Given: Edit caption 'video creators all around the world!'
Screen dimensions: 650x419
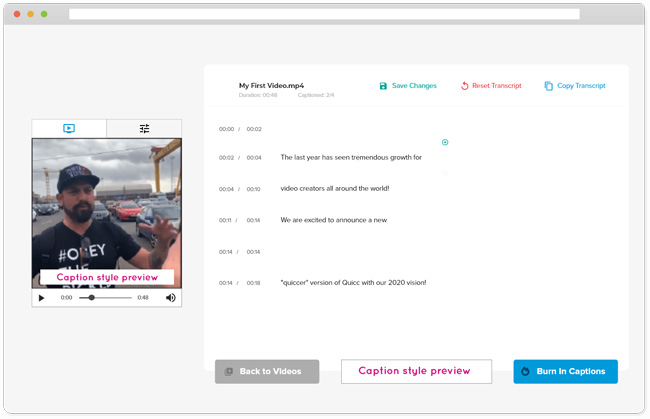Looking at the screenshot, I should point(335,189).
